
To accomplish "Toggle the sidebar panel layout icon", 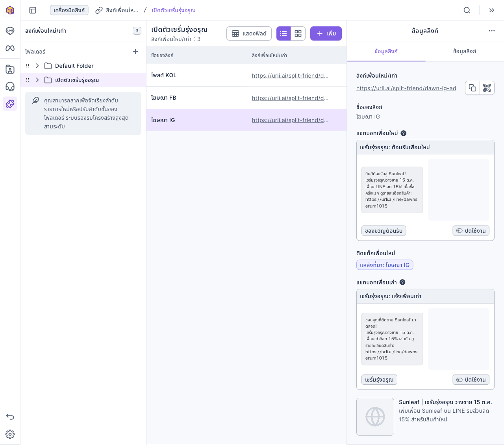I will coord(33,10).
